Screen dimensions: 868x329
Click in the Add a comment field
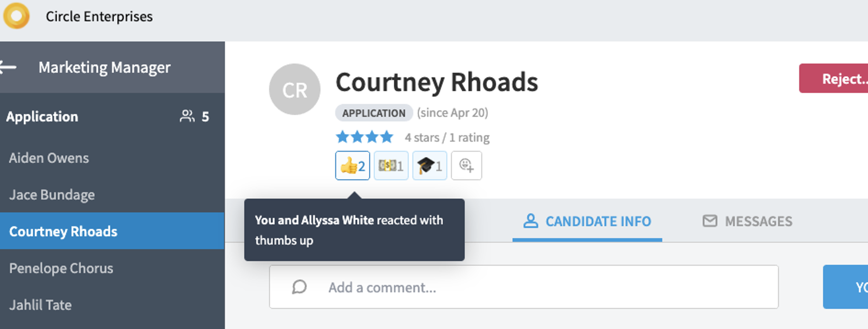coord(524,287)
